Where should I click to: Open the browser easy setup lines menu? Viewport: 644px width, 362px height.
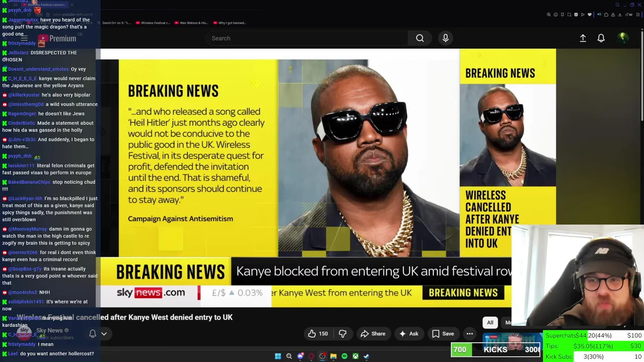[x=638, y=15]
